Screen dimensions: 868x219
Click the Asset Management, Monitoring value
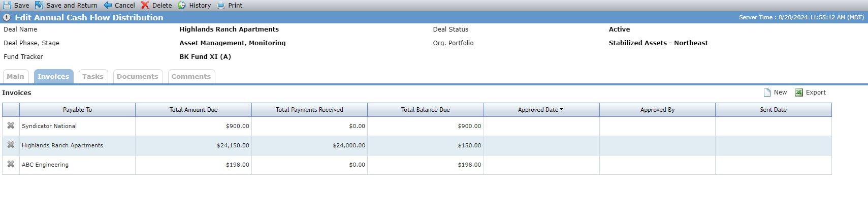(233, 43)
